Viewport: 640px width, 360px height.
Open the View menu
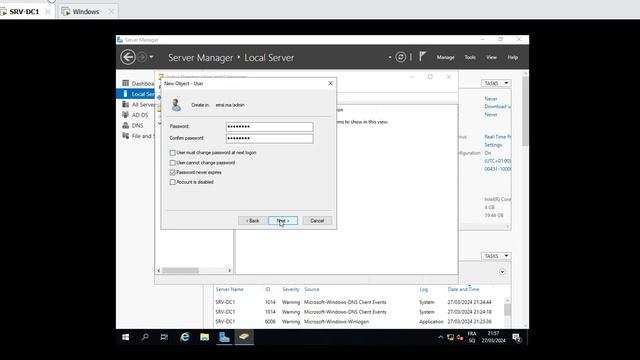(x=491, y=58)
